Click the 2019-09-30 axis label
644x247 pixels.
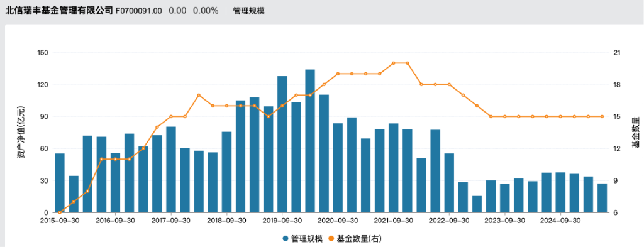tap(282, 221)
